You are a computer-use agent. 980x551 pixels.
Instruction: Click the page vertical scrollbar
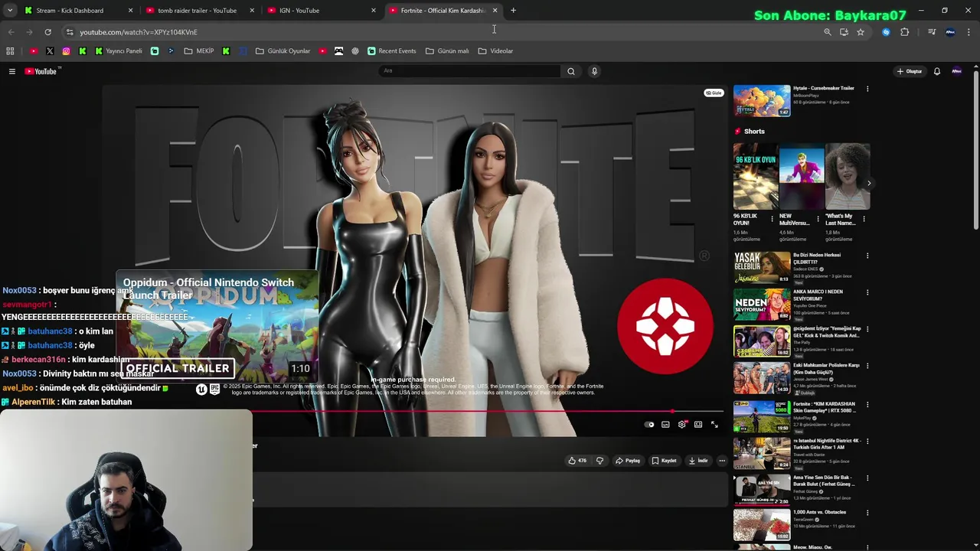(x=975, y=149)
